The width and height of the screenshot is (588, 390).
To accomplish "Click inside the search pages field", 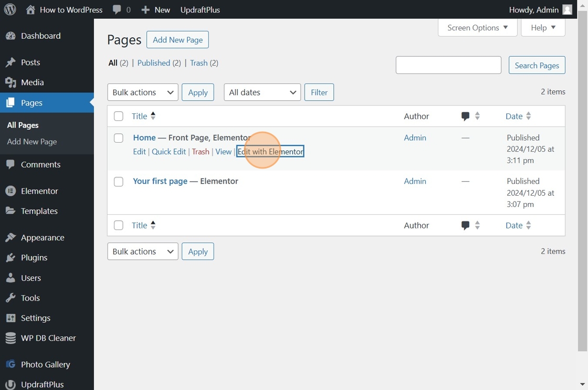I will [x=448, y=65].
